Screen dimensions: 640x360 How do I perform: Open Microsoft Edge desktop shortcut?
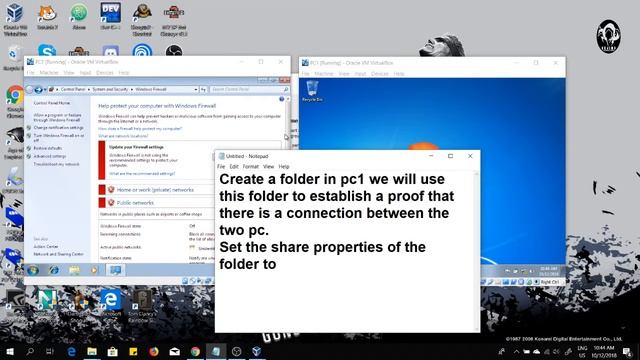(110, 304)
